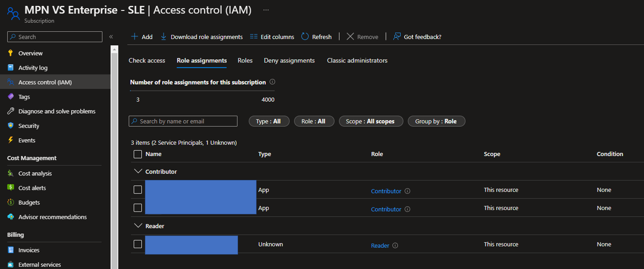The image size is (644, 269).
Task: Open the Reader role link
Action: pos(380,245)
